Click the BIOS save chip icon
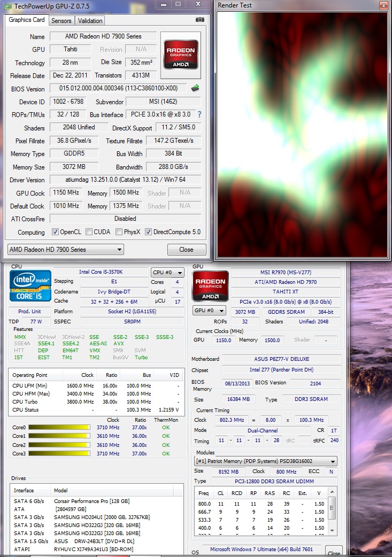 pos(195,88)
